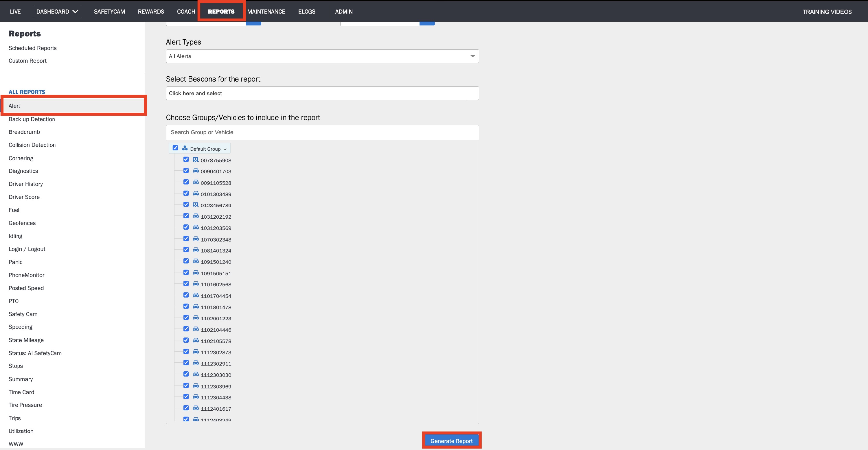Click the car icon for 1112302873
This screenshot has height=450, width=868.
[x=195, y=352]
